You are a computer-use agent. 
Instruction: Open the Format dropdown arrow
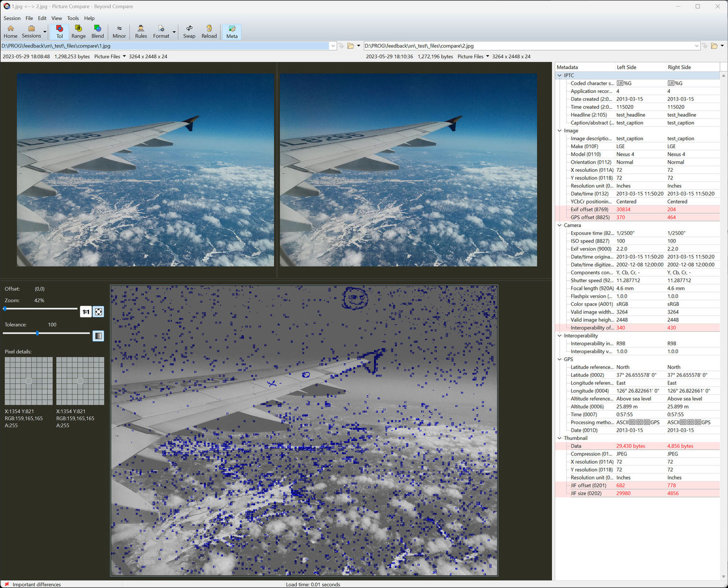click(x=174, y=33)
